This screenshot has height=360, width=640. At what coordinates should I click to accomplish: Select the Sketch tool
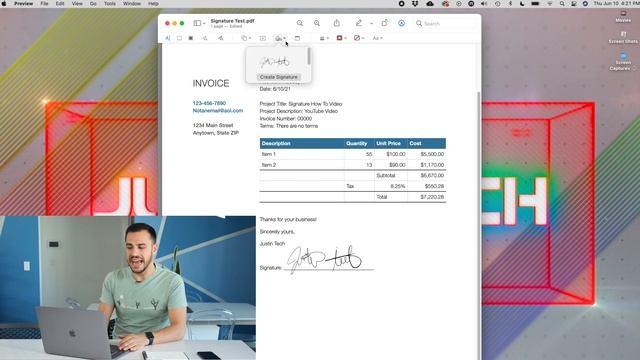point(205,38)
